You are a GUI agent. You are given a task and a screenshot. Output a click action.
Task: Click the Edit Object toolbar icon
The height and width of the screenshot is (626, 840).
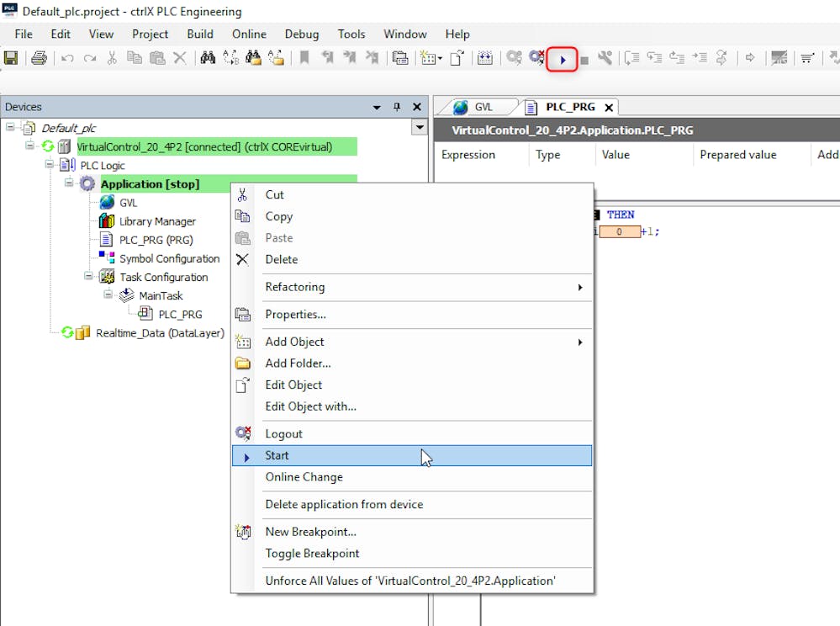point(457,58)
